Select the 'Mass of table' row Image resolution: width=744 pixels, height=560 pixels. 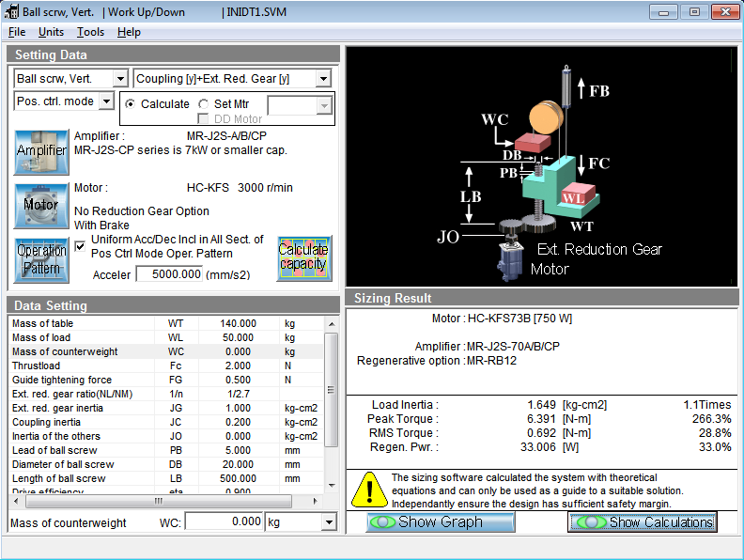[166, 323]
